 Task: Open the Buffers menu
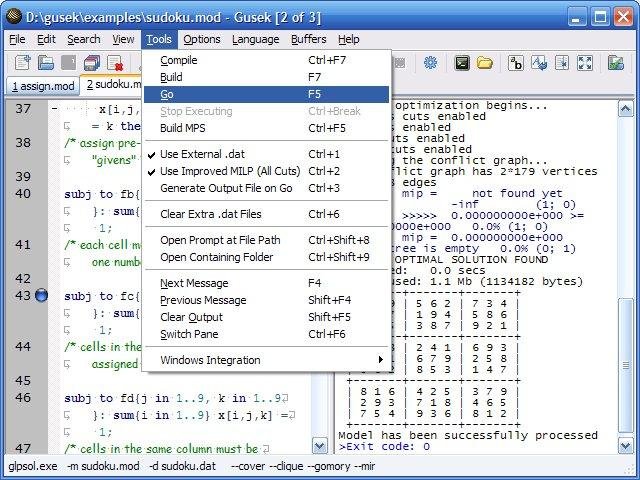pyautogui.click(x=309, y=39)
